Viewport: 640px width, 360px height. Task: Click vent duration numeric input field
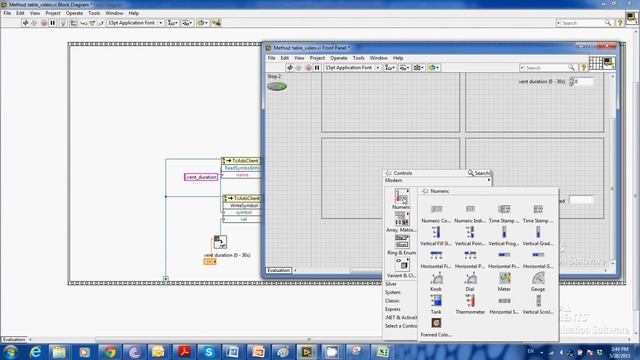coord(584,82)
